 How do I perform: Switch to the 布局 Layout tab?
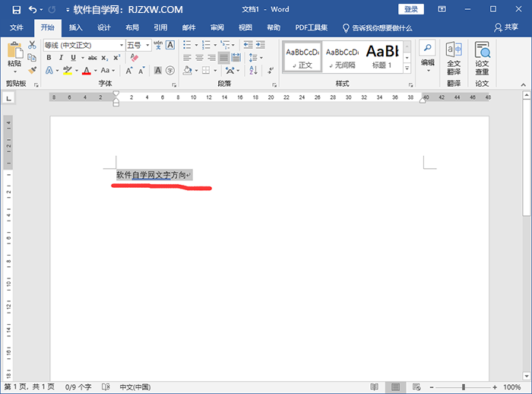[132, 27]
